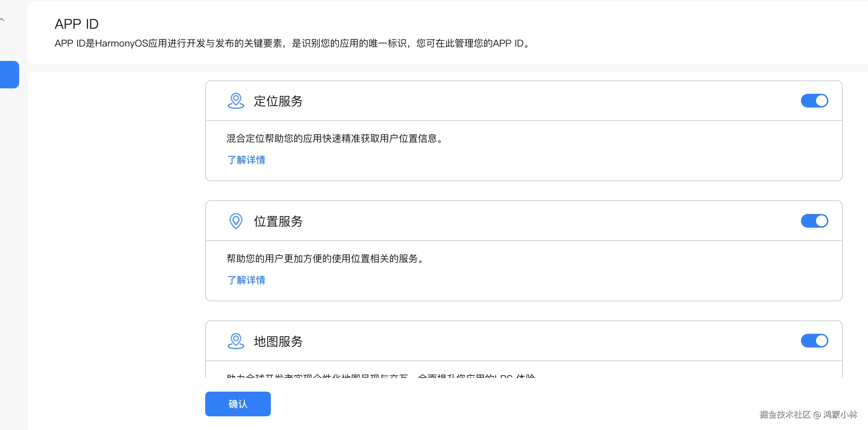Toggle the 地图服务 service switch
868x430 pixels.
[815, 341]
